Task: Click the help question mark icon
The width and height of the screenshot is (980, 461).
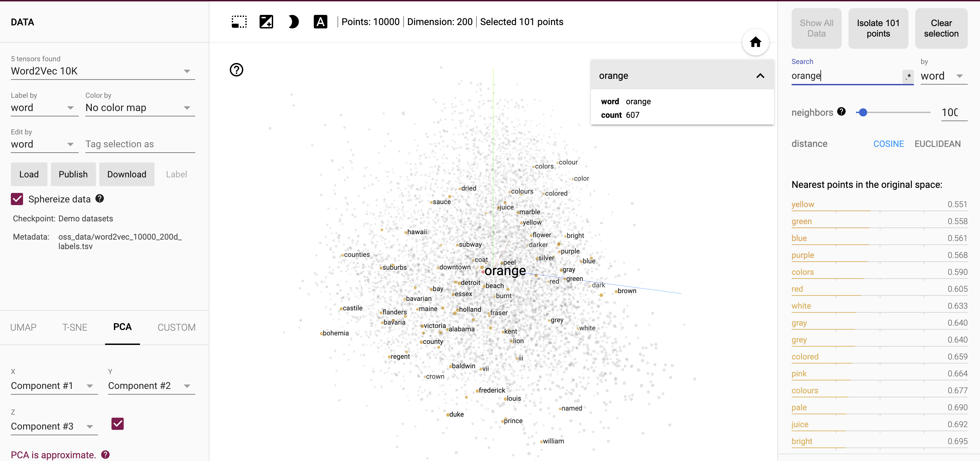Action: pyautogui.click(x=237, y=69)
